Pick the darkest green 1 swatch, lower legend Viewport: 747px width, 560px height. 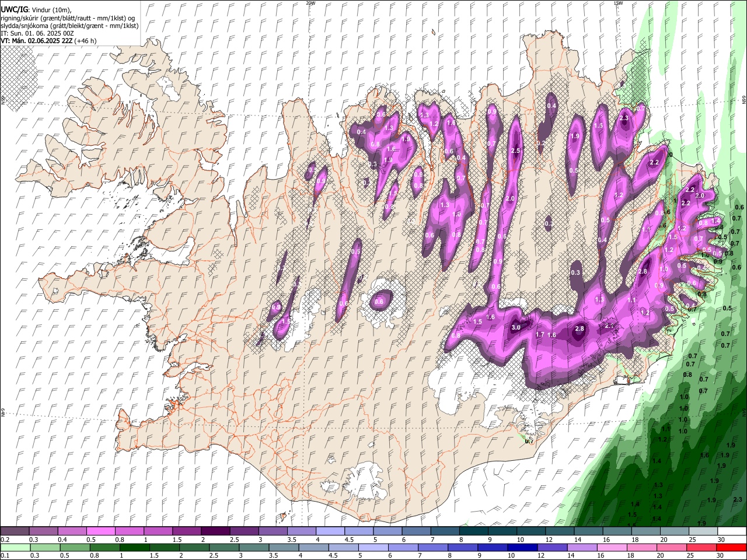(x=135, y=548)
